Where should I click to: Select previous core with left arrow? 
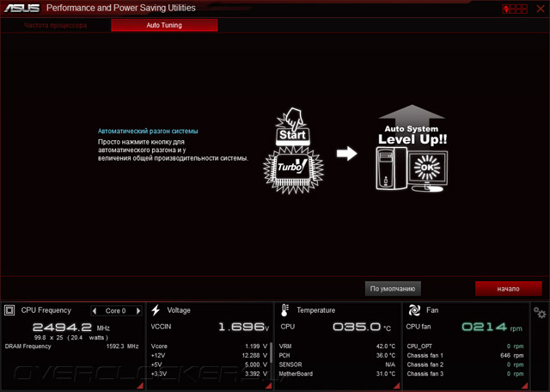(x=95, y=310)
